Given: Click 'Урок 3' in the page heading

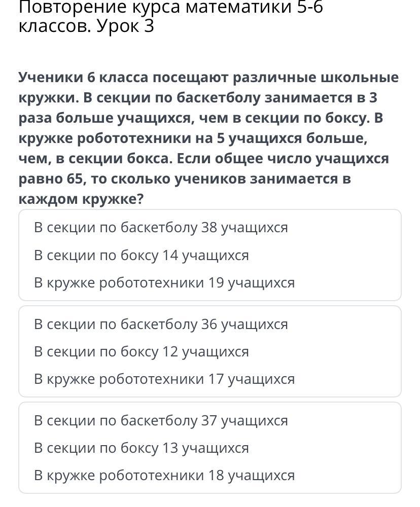Looking at the screenshot, I should pyautogui.click(x=125, y=26).
